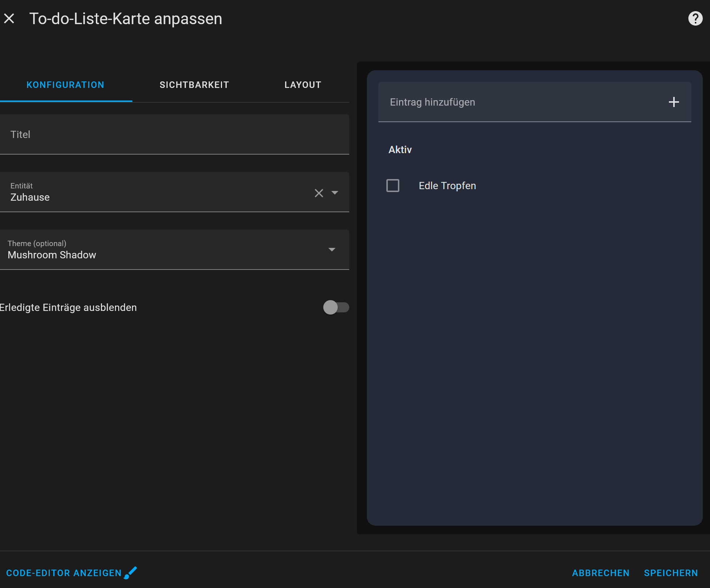Click the Abbrechen button
Screen dimensions: 710x588
click(600, 573)
